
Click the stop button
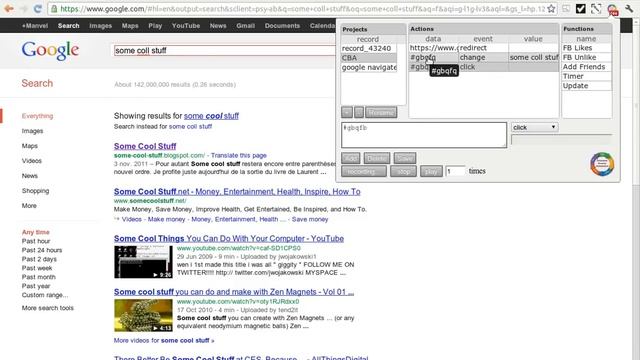click(x=403, y=171)
